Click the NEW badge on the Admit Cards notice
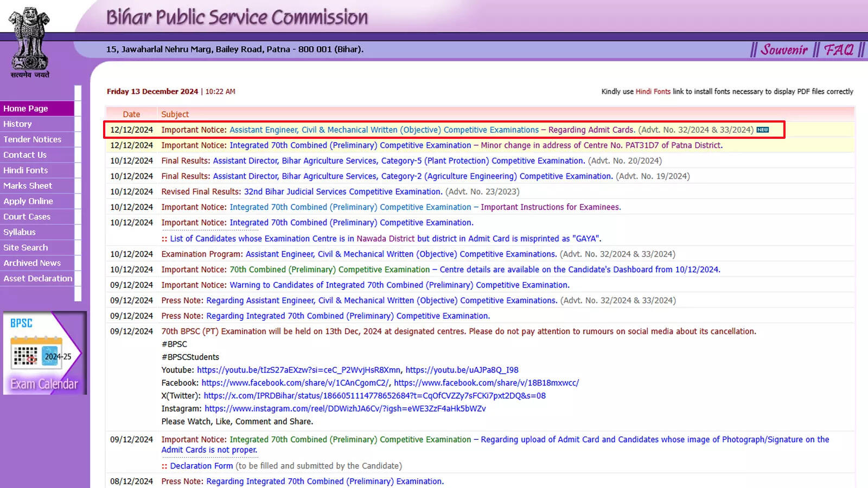The image size is (868, 488). (762, 130)
